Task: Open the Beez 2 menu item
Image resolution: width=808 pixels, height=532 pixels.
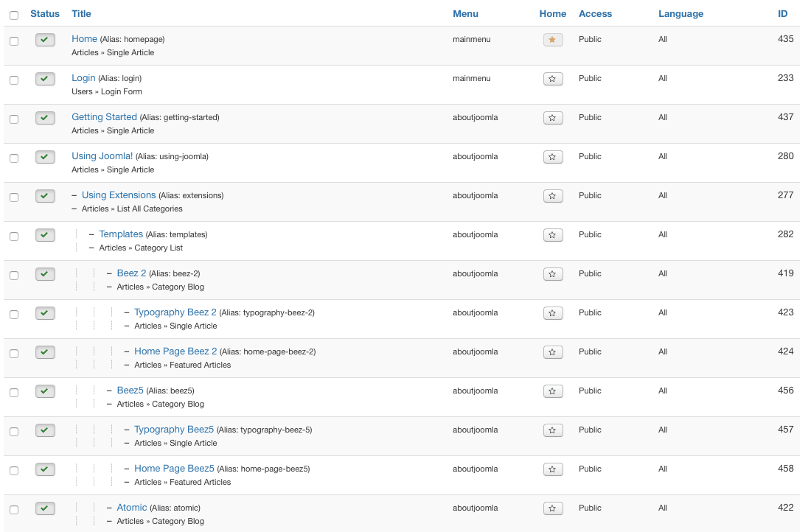Action: pos(131,273)
